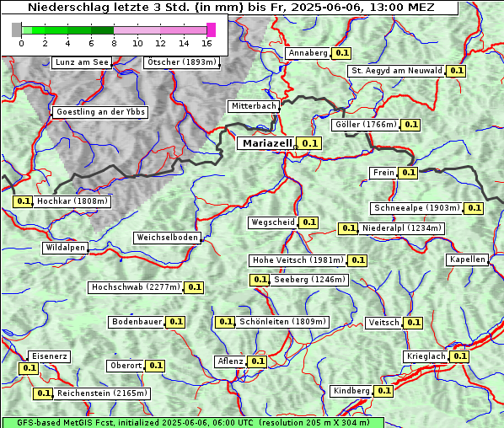The image size is (504, 428).
Task: Select the 0.1 value beside Göller
Action: [x=410, y=125]
